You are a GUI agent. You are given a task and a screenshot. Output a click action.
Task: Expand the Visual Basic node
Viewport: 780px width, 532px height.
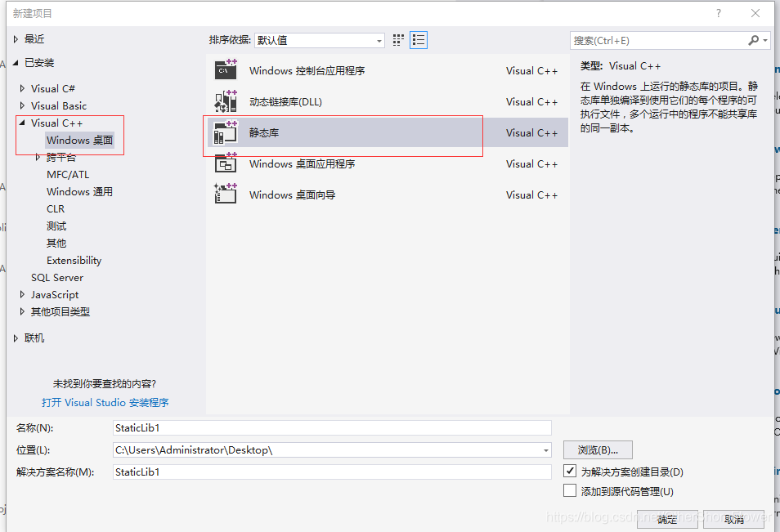22,105
